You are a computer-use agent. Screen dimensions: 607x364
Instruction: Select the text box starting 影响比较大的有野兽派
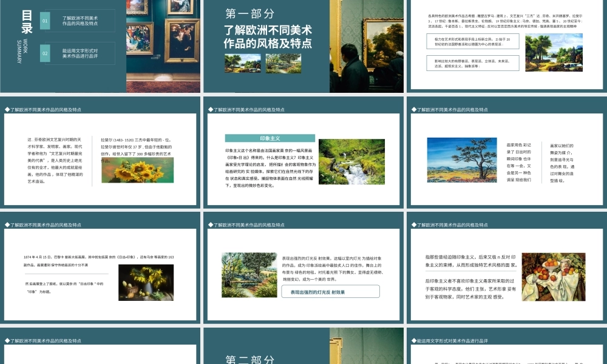(473, 63)
